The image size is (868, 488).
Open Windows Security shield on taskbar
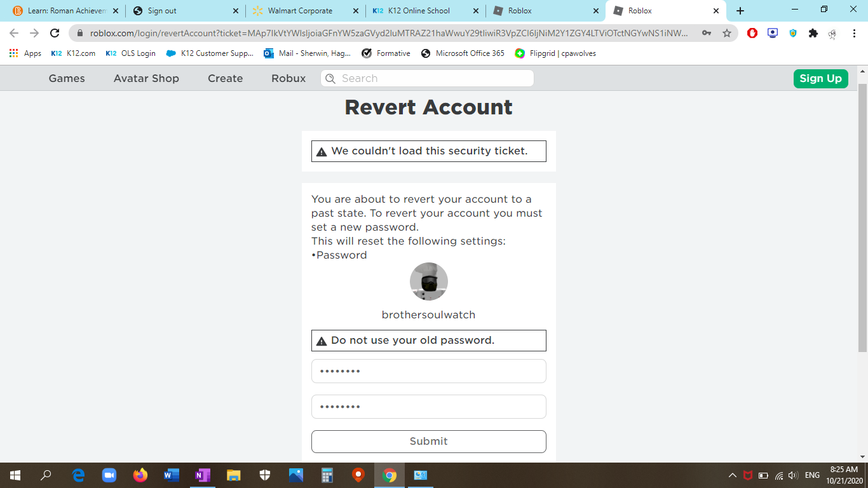pos(265,475)
